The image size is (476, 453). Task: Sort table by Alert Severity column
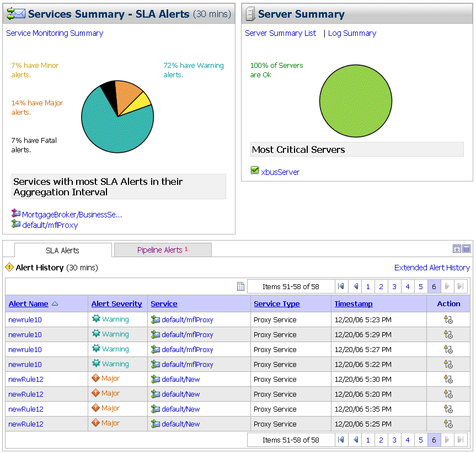click(116, 303)
